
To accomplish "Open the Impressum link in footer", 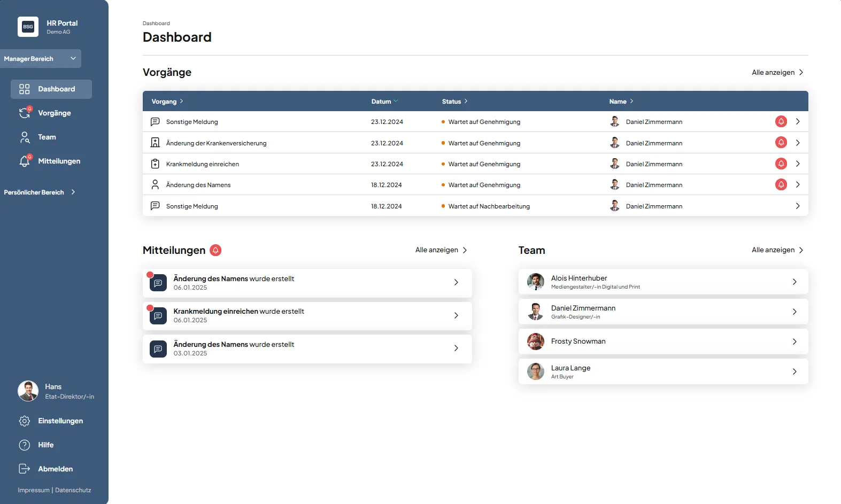I will (x=34, y=490).
